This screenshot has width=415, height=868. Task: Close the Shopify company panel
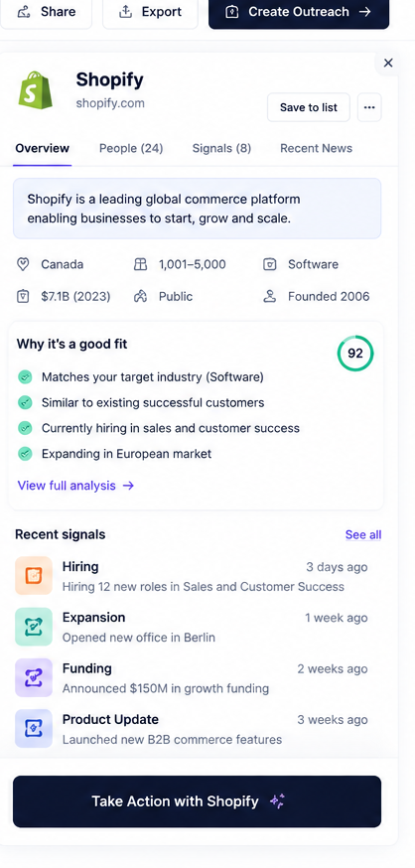pos(388,64)
